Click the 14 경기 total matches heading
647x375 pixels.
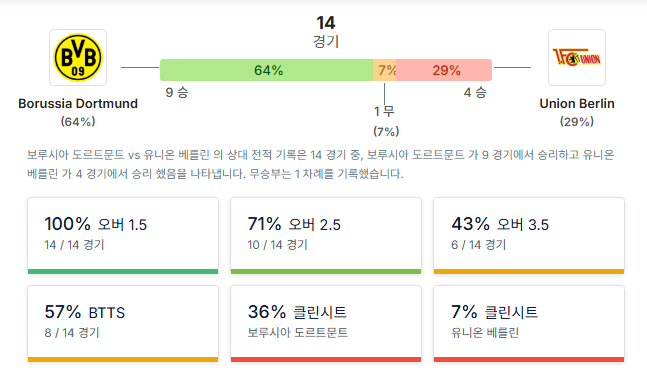pyautogui.click(x=326, y=31)
